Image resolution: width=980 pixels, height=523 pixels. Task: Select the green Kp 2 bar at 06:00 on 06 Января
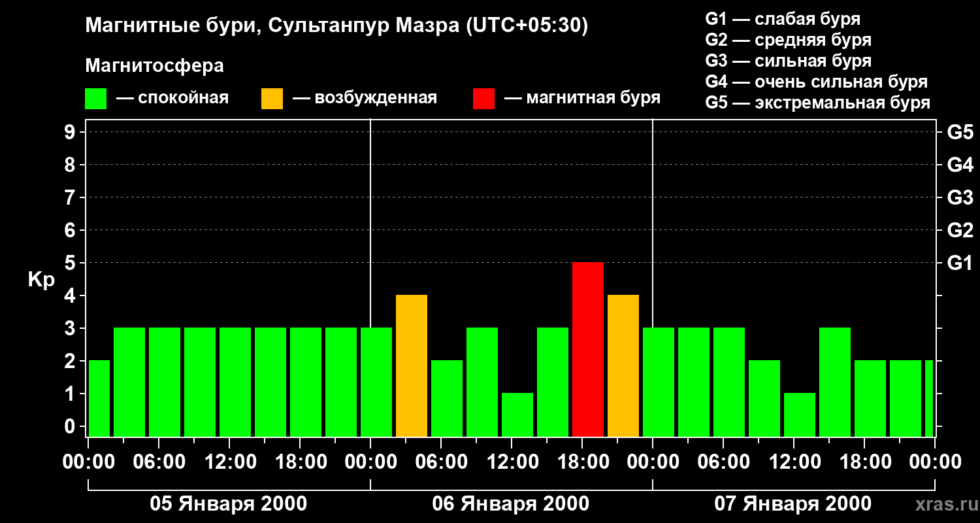447,399
